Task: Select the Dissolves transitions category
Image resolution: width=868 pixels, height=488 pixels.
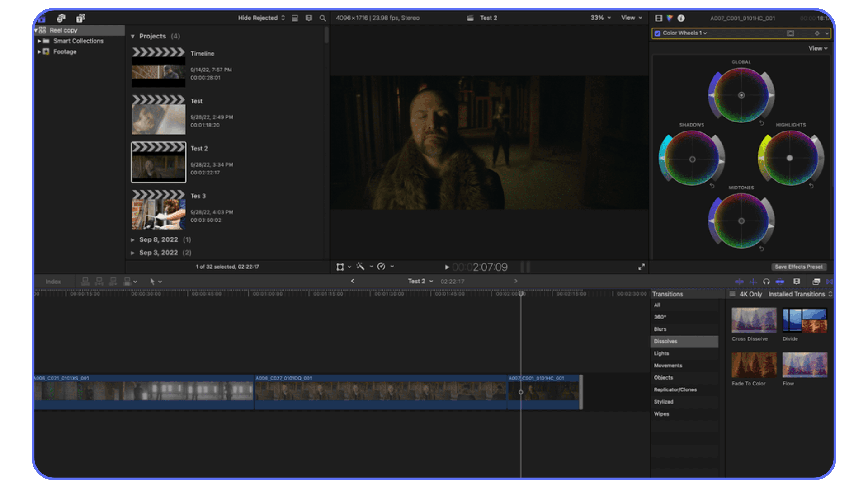Action: (x=684, y=342)
